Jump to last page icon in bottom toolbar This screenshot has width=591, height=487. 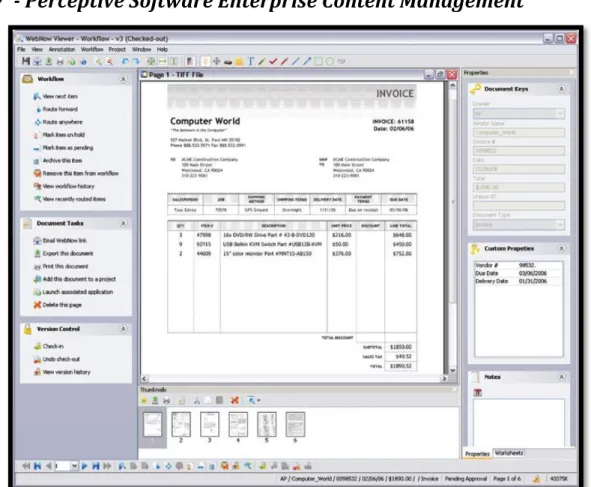tap(96, 466)
